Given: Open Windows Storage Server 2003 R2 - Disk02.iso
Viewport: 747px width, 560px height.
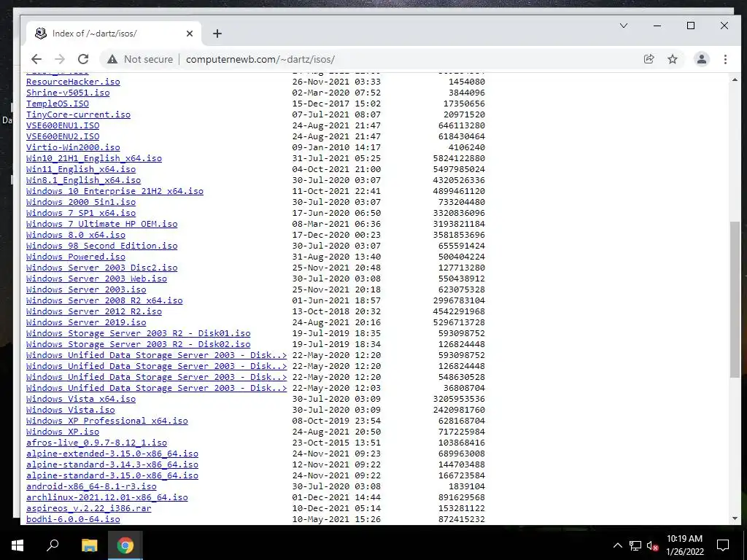Looking at the screenshot, I should pos(138,344).
